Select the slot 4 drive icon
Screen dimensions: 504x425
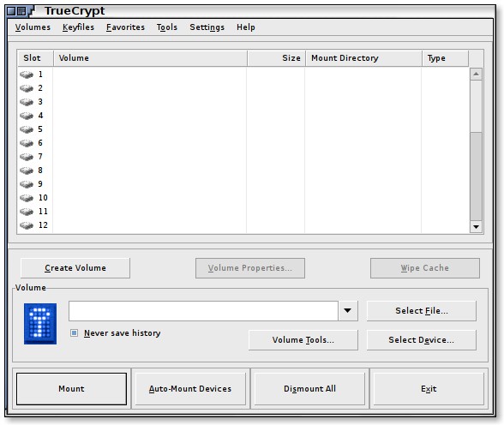(27, 116)
